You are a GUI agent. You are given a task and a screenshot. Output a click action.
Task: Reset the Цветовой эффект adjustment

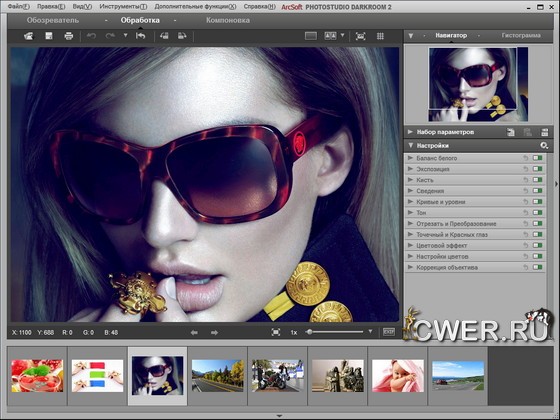point(526,245)
